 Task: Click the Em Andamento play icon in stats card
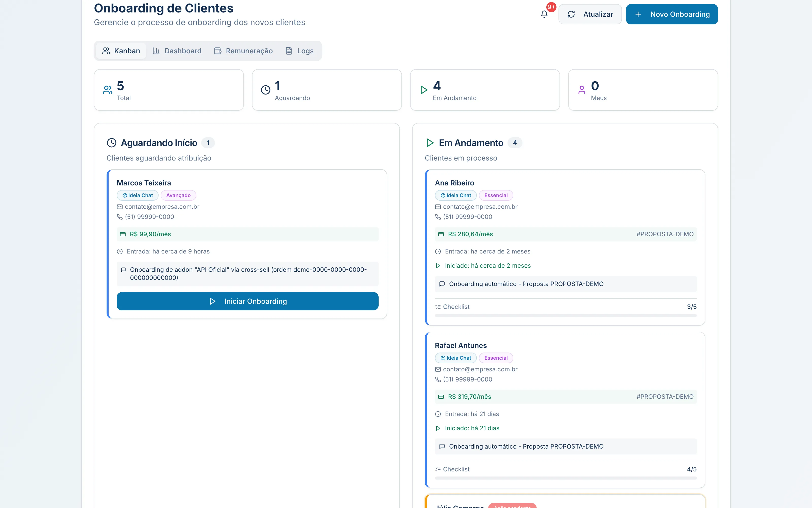424,90
